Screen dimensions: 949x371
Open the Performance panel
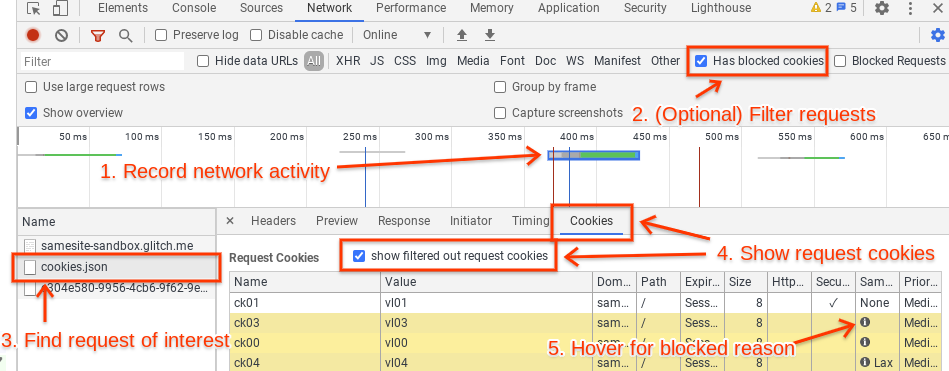(x=411, y=8)
